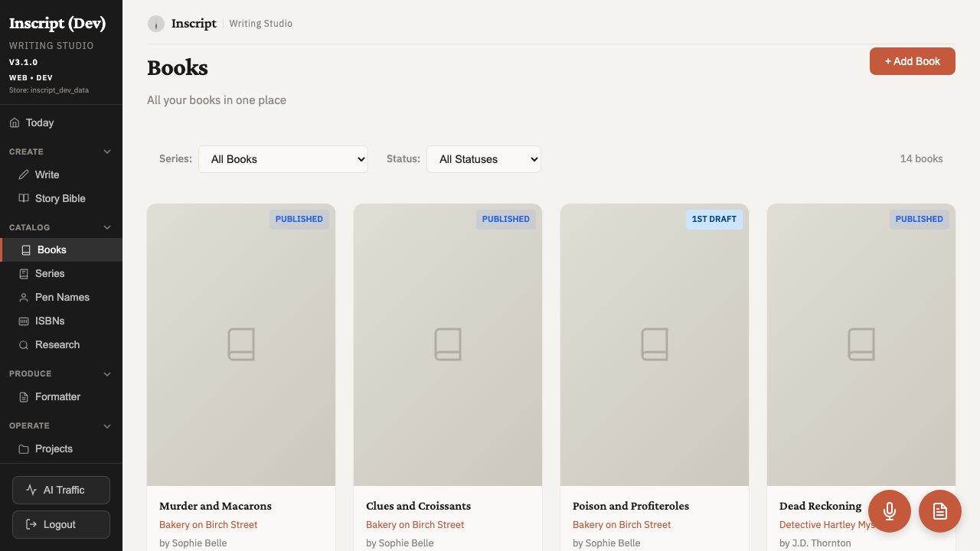Select the Write pencil icon
The image size is (980, 551).
tap(24, 174)
